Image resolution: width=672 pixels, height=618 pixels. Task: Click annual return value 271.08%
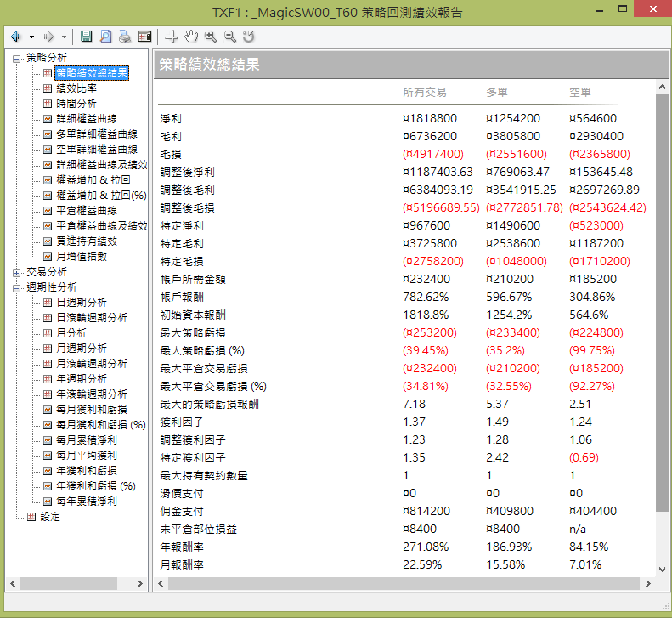426,547
